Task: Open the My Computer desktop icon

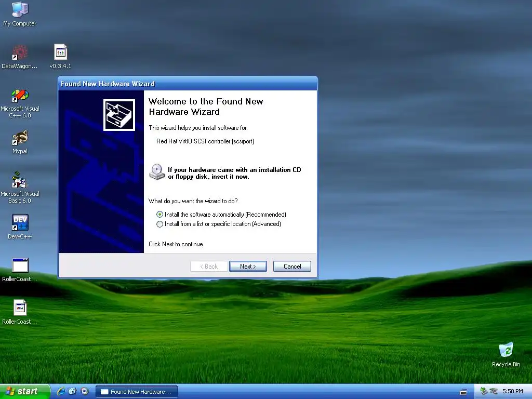Action: pos(20,14)
